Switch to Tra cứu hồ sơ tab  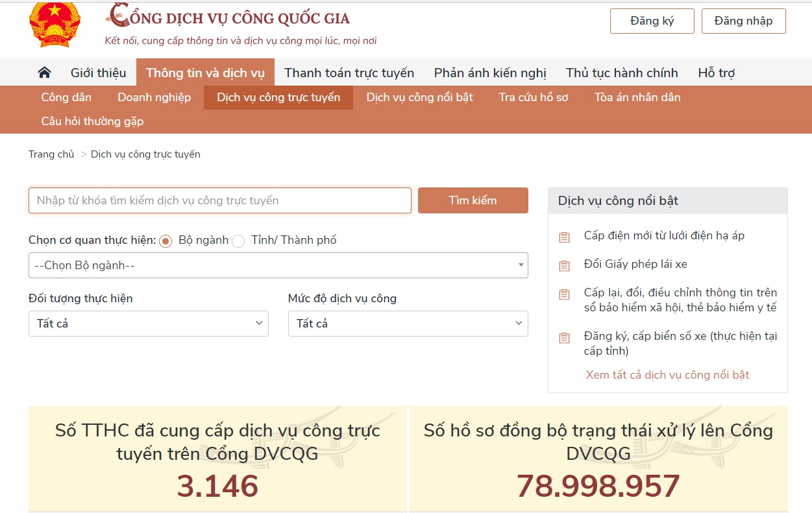coord(533,97)
